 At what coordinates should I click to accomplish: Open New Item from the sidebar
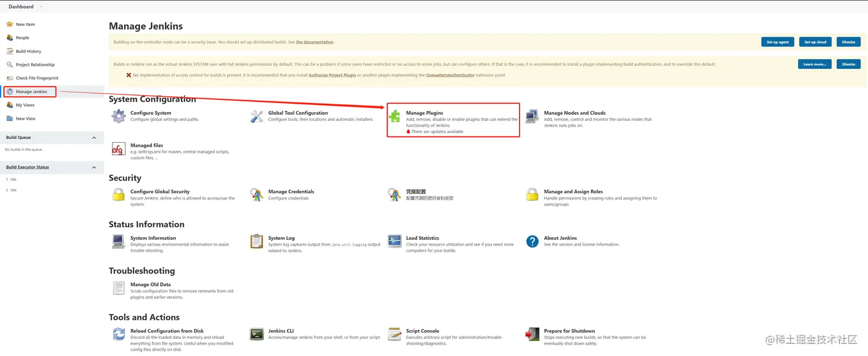tap(25, 25)
